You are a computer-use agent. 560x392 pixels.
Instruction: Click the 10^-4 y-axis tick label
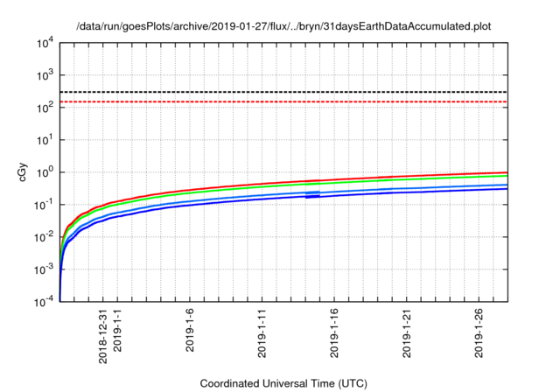[42, 301]
